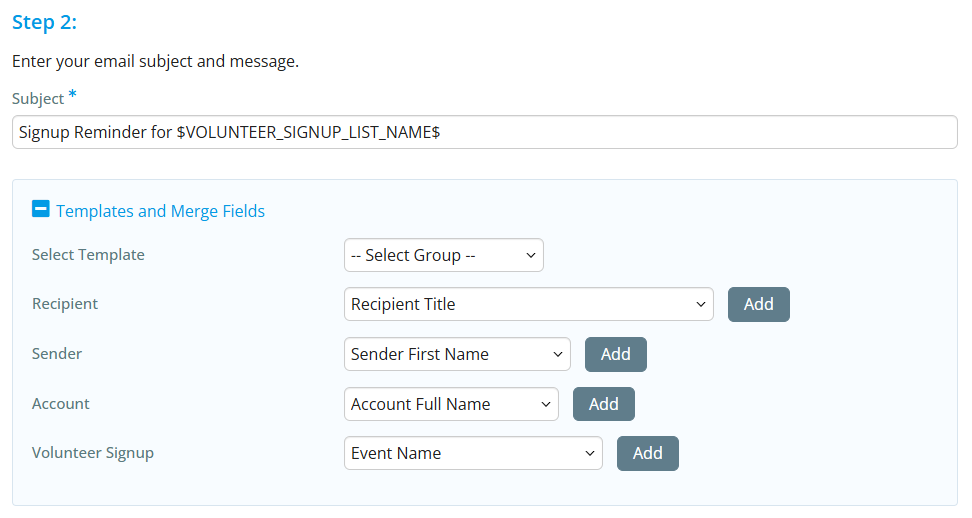Image resolution: width=972 pixels, height=518 pixels.
Task: Click the Account row label
Action: (61, 404)
